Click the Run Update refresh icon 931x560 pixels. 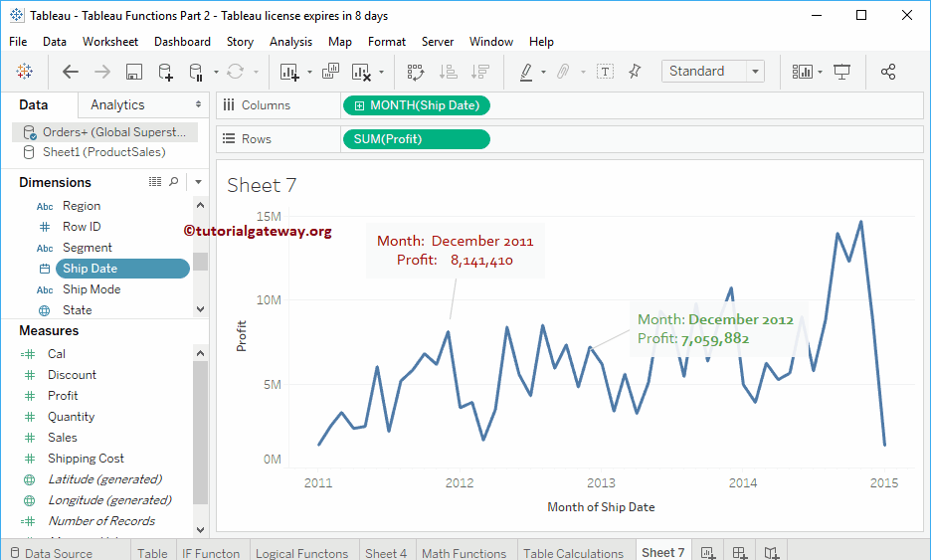[x=235, y=72]
